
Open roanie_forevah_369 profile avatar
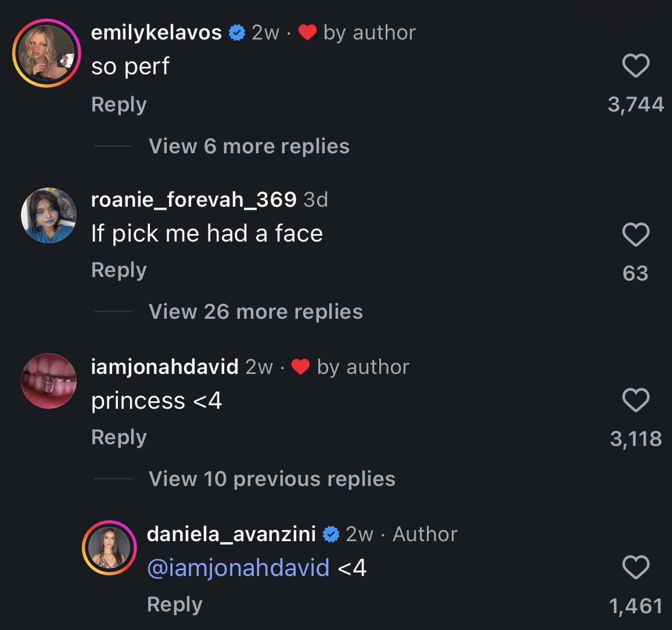49,215
